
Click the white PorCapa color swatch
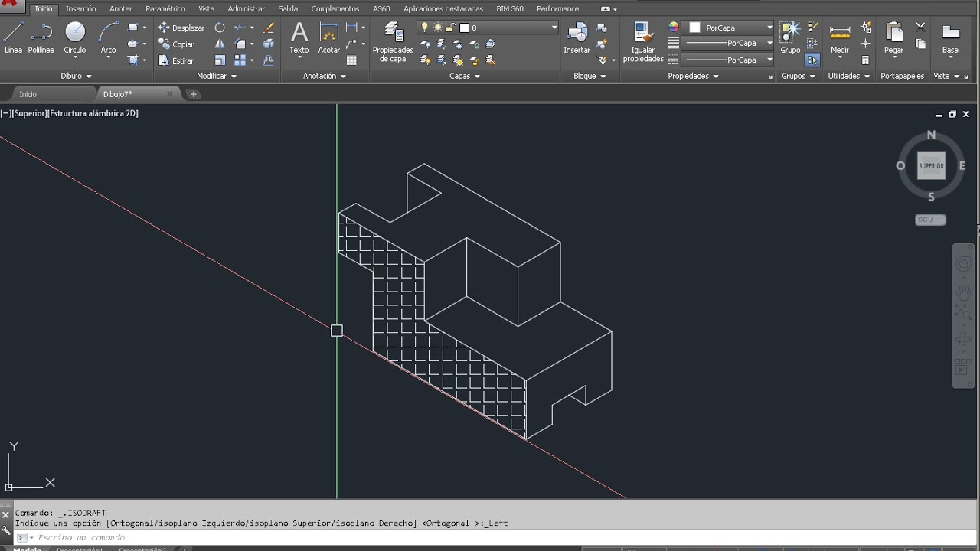(694, 28)
